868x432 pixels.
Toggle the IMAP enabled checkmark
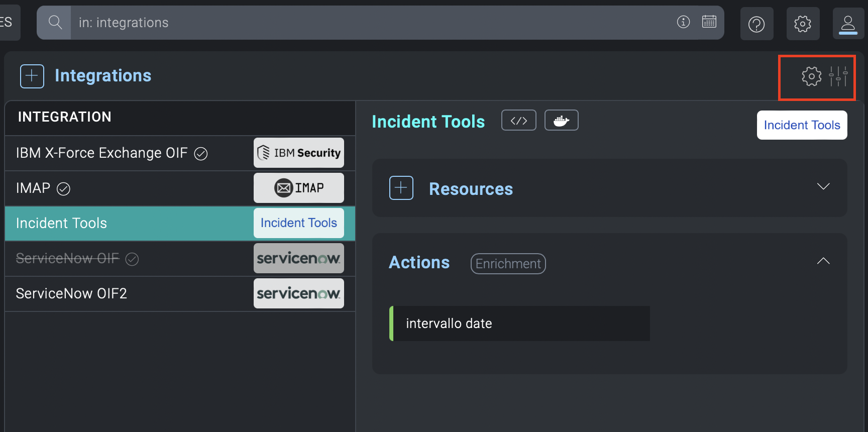coord(63,189)
